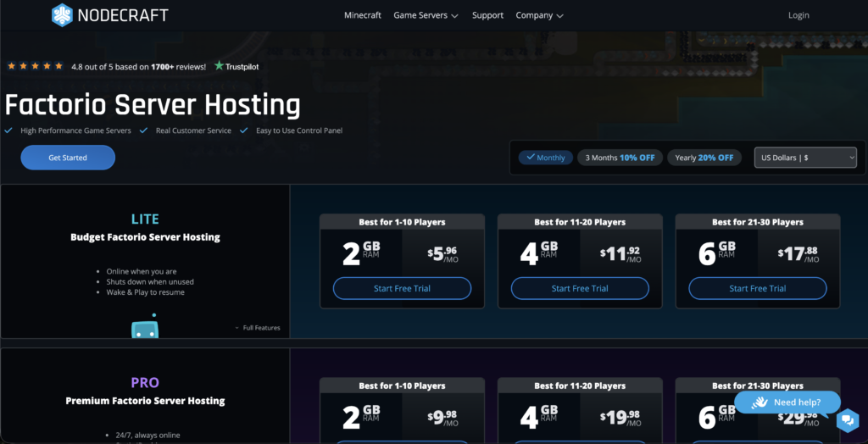Image resolution: width=868 pixels, height=444 pixels.
Task: Click High Performance Game Servers text
Action: pos(75,130)
